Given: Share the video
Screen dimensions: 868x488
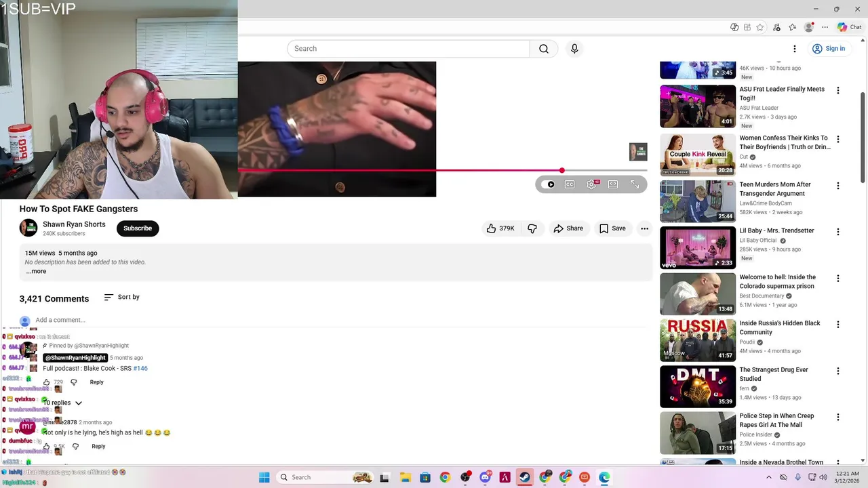Looking at the screenshot, I should click(568, 228).
